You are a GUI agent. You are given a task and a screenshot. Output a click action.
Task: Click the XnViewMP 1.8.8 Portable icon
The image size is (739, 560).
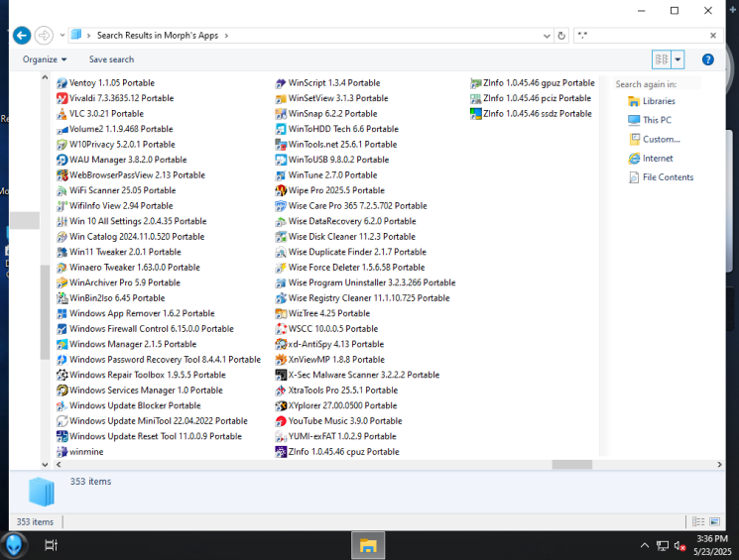click(x=281, y=360)
